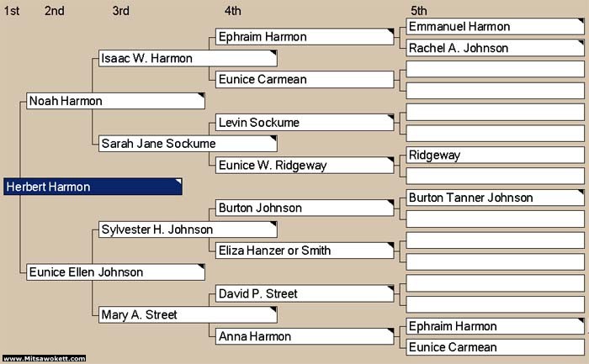Select David P. Street box
589x364 pixels.
point(305,293)
